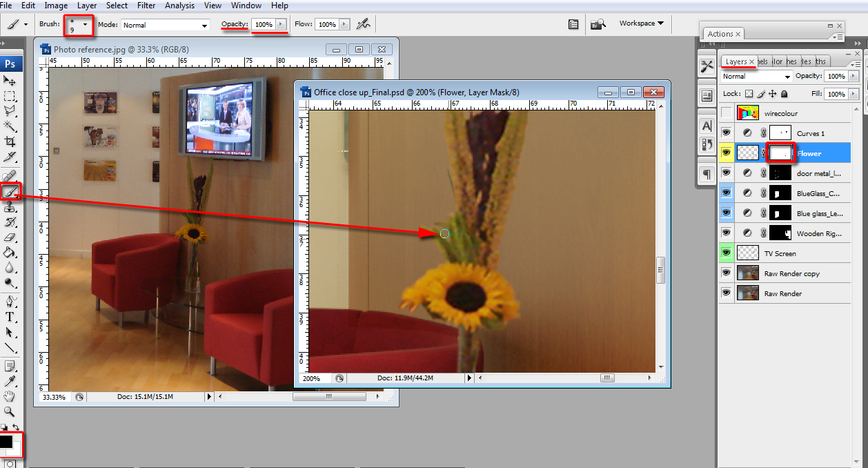The image size is (868, 468).
Task: Select the Notes tool
Action: (10, 366)
